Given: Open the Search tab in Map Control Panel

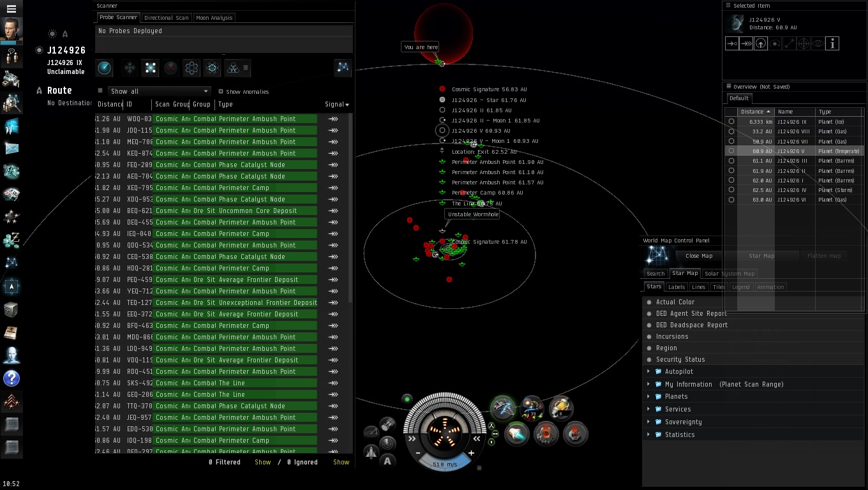Looking at the screenshot, I should pyautogui.click(x=655, y=274).
